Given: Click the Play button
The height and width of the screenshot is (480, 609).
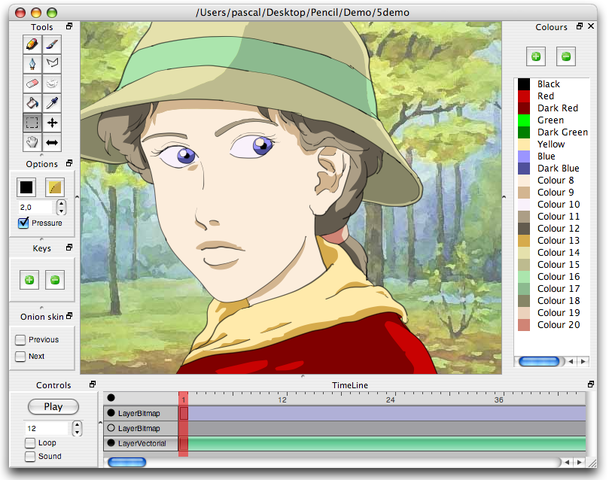Looking at the screenshot, I should click(x=53, y=407).
